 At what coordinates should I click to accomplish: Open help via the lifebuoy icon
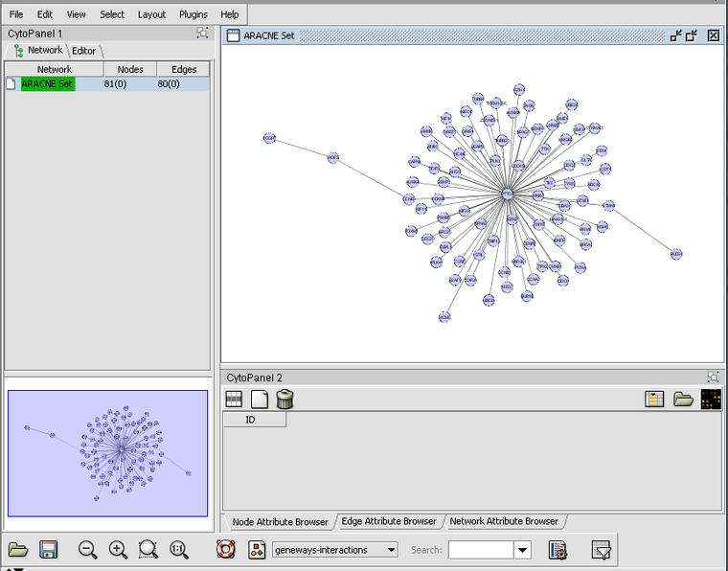point(225,550)
